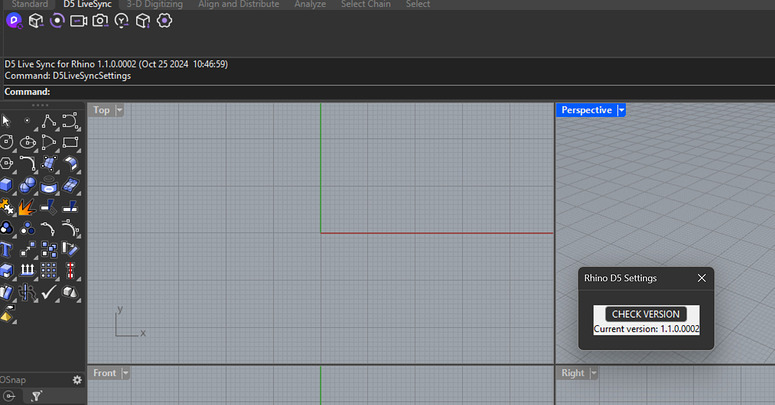775x405 pixels.
Task: Select the Trim tool
Action: pyautogui.click(x=49, y=207)
